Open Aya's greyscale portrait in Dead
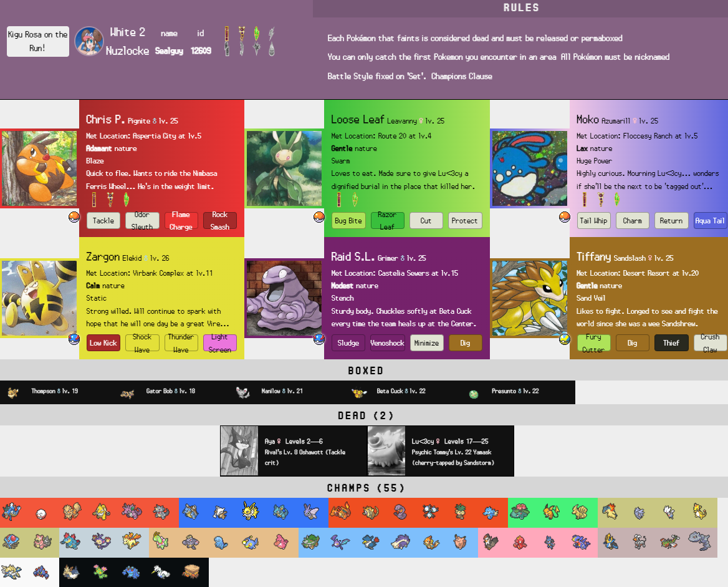 pyautogui.click(x=239, y=451)
